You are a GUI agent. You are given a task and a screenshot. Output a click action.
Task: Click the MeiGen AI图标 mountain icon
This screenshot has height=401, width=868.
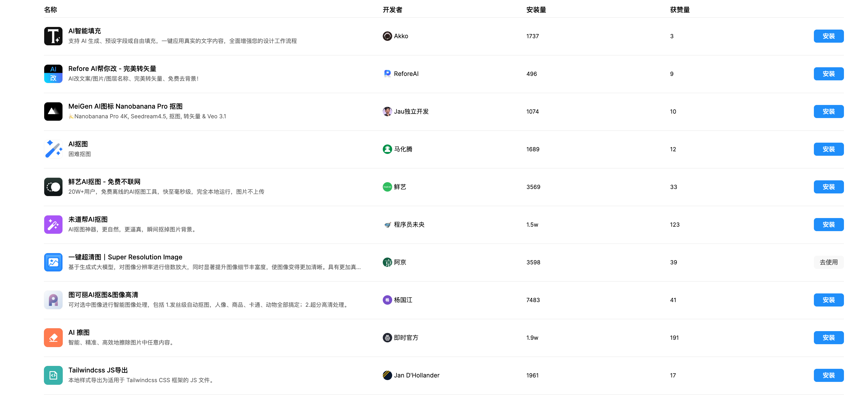tap(53, 112)
